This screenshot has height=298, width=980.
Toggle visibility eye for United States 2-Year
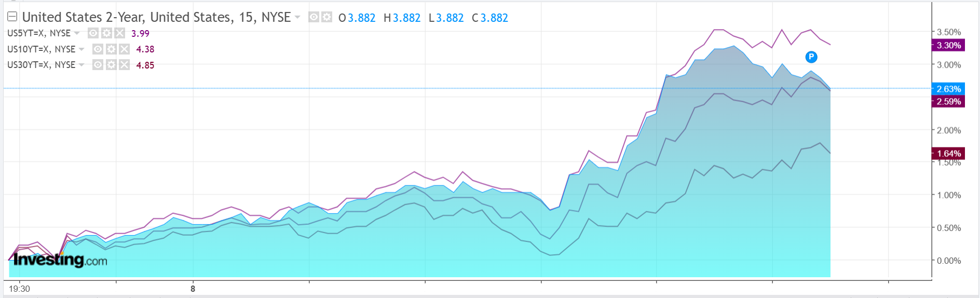pyautogui.click(x=314, y=18)
